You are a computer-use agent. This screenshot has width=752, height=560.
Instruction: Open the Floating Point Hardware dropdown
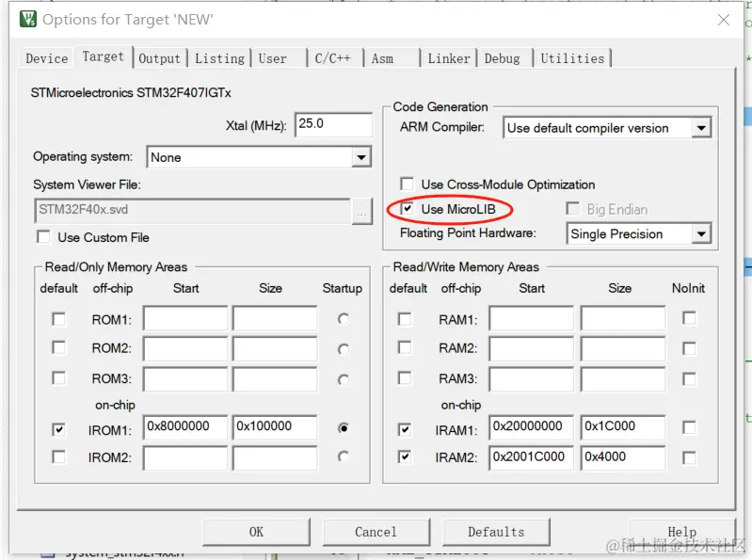(700, 234)
